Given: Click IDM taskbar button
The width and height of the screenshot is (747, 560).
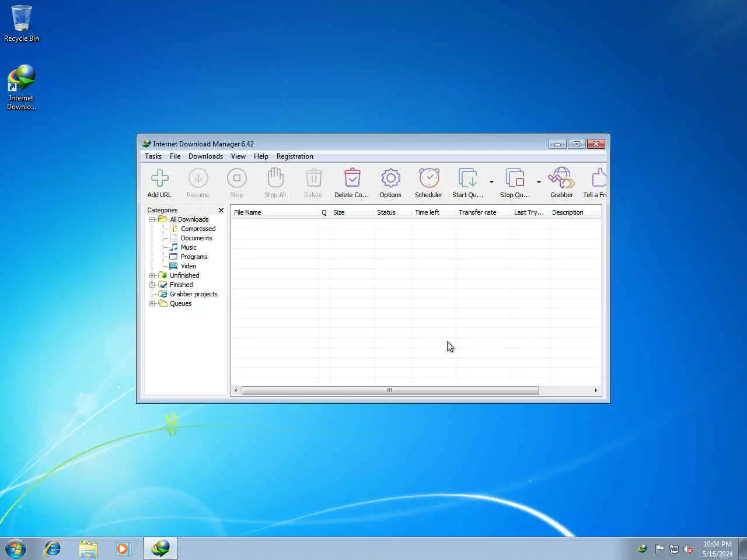Looking at the screenshot, I should 160,548.
